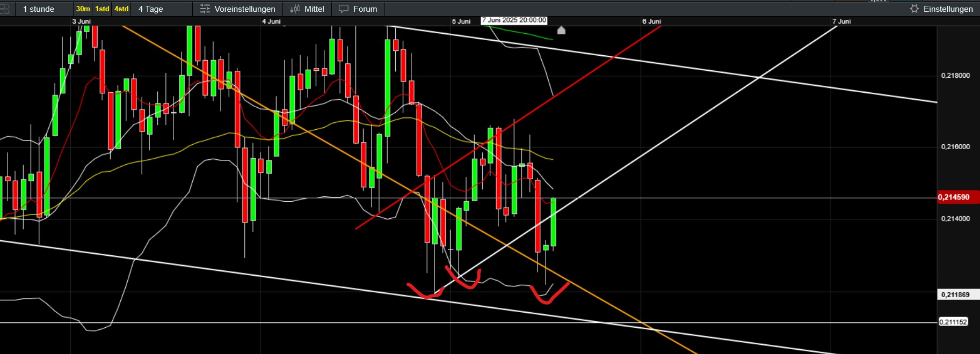Select the 4std timeframe button
Image resolution: width=980 pixels, height=354 pixels.
point(121,9)
